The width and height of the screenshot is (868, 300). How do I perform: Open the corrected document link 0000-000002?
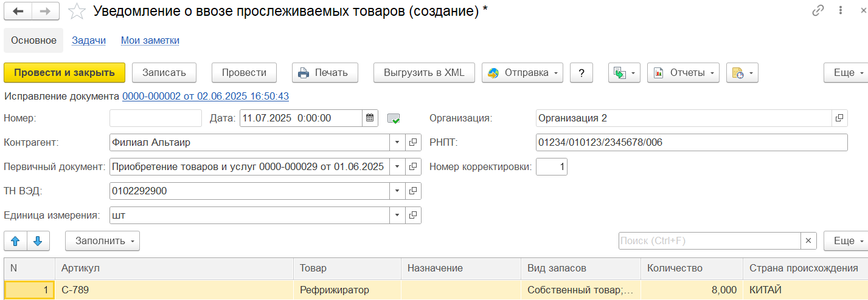(206, 96)
